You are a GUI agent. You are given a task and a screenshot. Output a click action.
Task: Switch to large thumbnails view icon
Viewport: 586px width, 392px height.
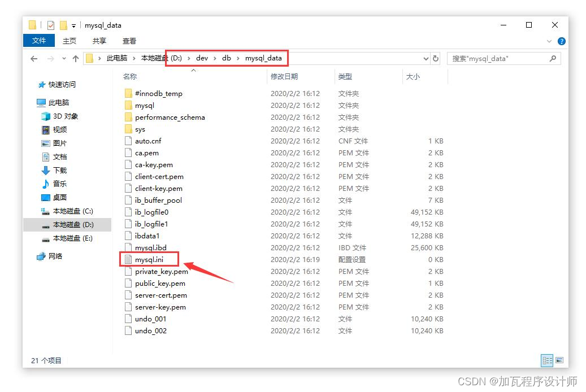(x=559, y=360)
